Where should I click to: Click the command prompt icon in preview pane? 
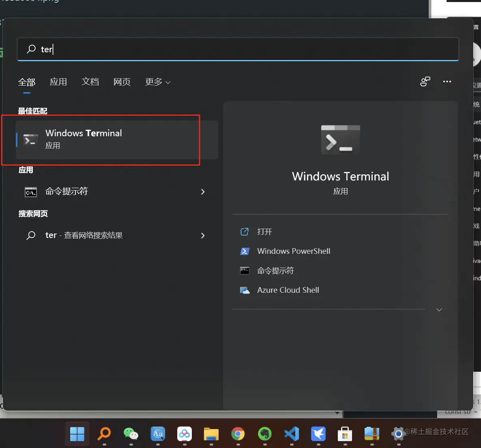245,271
